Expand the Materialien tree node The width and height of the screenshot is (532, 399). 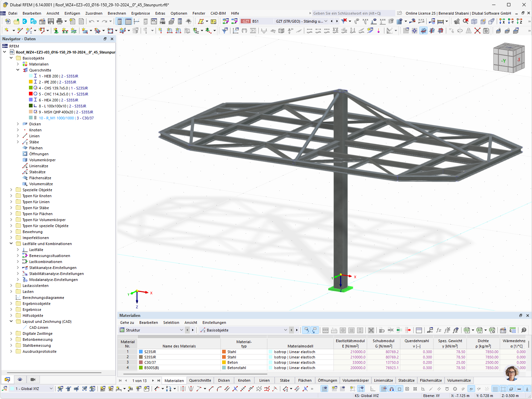(18, 64)
